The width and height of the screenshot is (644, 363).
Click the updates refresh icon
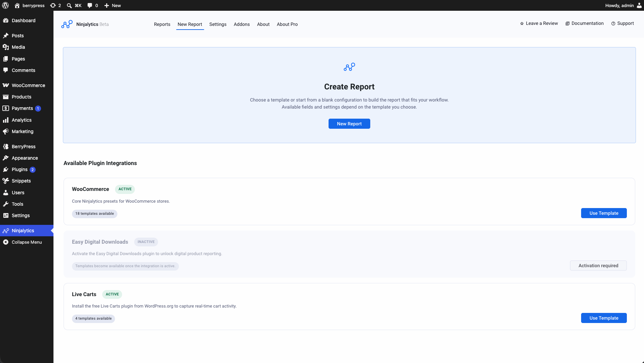[x=53, y=5]
